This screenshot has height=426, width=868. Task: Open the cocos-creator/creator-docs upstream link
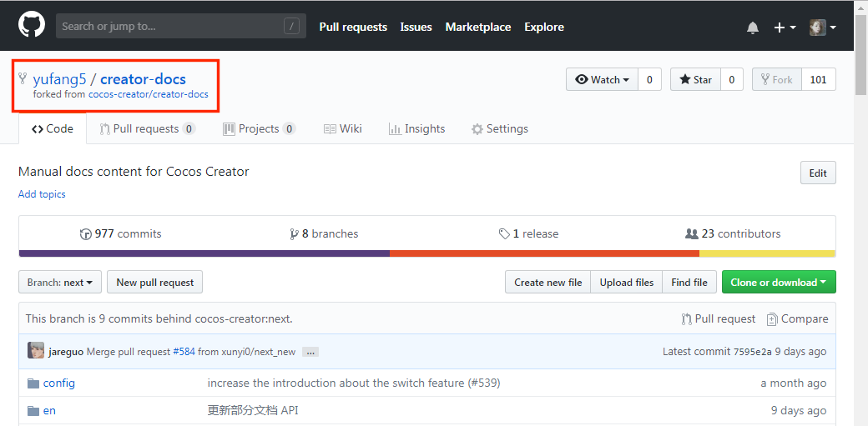(149, 94)
